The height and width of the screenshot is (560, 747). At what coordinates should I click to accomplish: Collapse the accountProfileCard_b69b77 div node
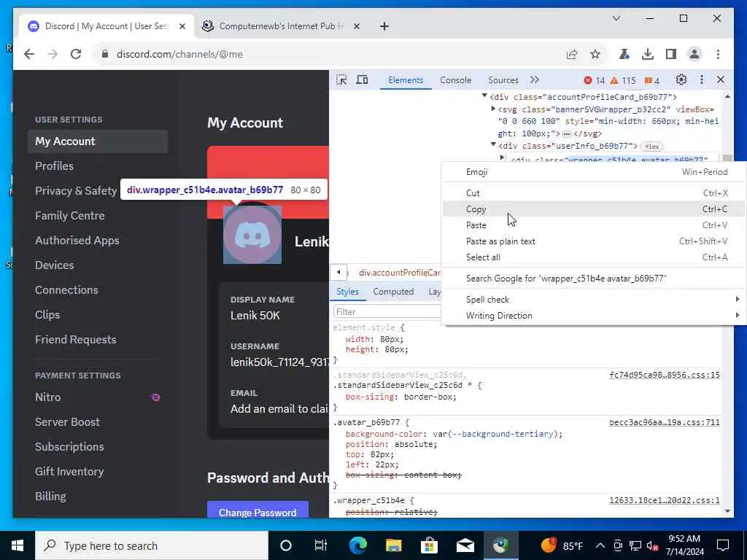[x=484, y=96]
